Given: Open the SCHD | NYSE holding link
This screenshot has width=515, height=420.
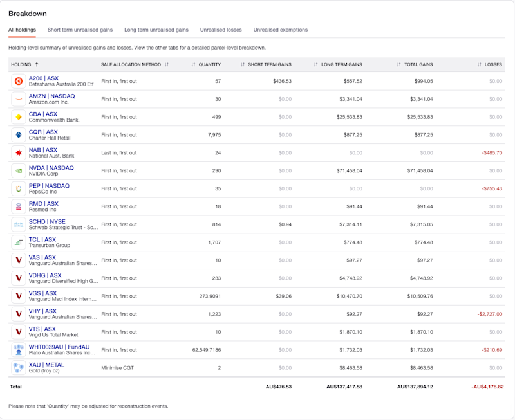Looking at the screenshot, I should click(x=47, y=221).
